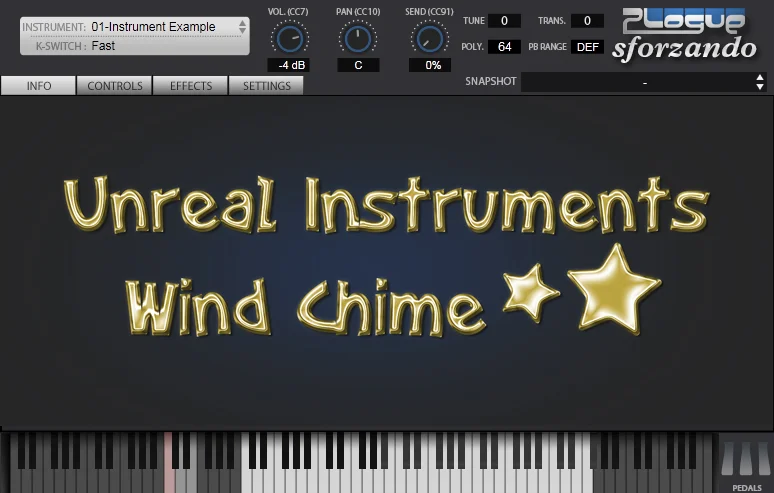Select the send value field showing 0%
The height and width of the screenshot is (493, 774).
tap(430, 65)
